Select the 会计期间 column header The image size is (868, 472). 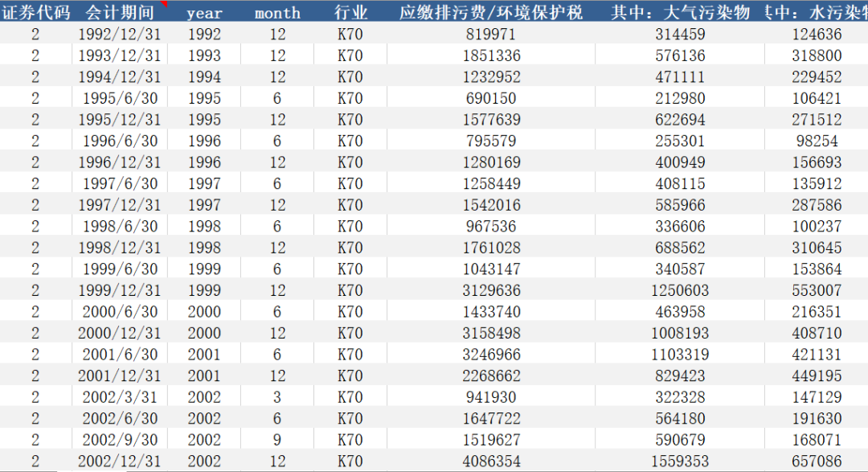coord(120,12)
